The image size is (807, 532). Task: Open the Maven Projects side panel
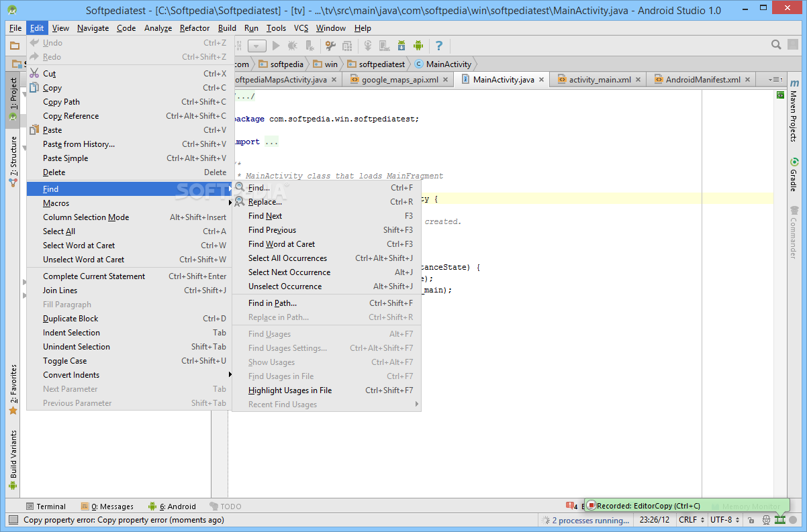click(794, 111)
